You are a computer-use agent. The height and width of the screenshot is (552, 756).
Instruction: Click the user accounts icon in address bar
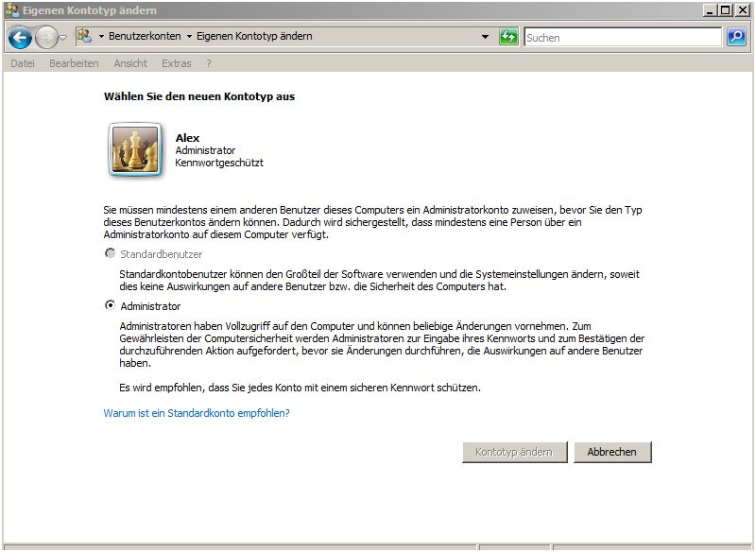[x=83, y=37]
